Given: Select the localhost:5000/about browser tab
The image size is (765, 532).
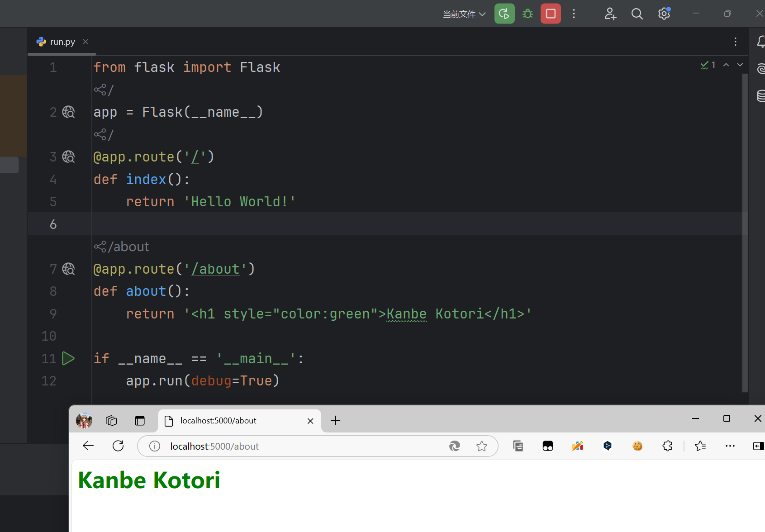Looking at the screenshot, I should coord(235,421).
